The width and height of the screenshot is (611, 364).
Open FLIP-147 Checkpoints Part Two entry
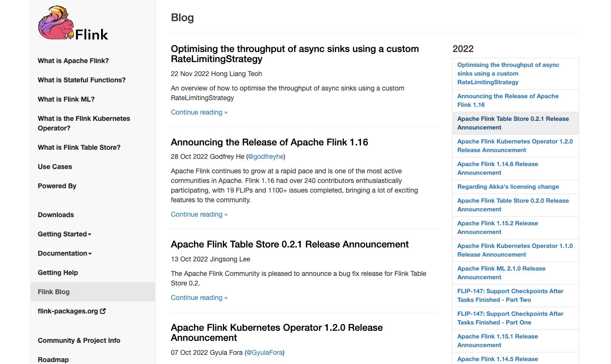click(x=516, y=296)
